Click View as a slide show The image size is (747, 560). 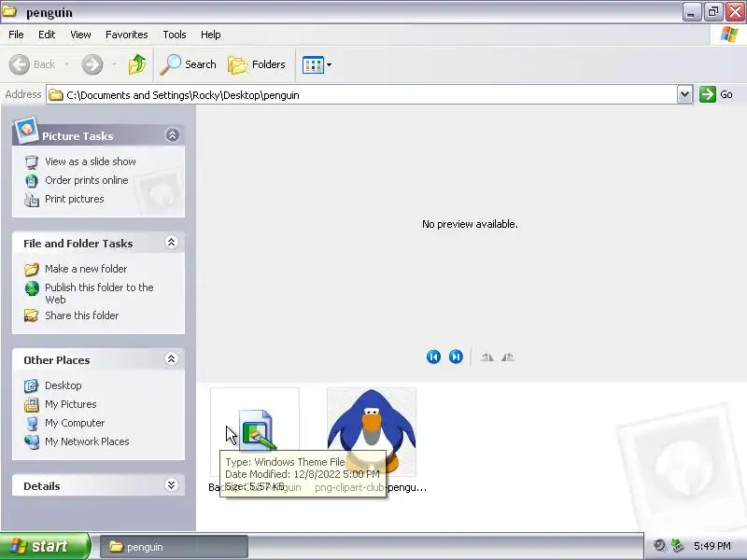pyautogui.click(x=91, y=161)
